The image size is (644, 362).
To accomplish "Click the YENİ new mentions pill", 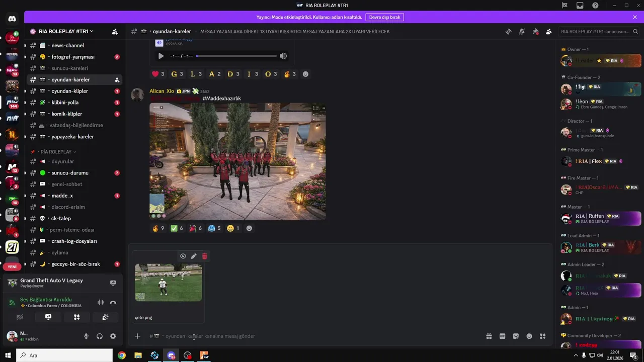I will 12,267.
